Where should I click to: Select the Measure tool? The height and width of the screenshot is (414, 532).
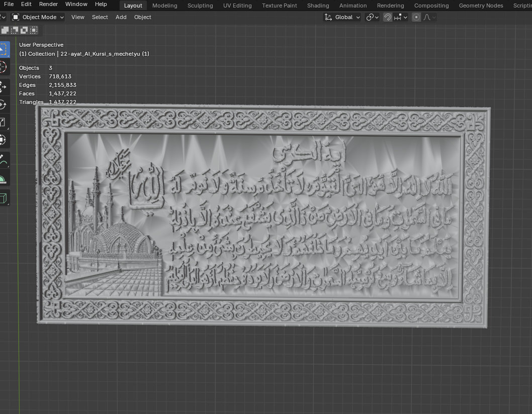[x=6, y=179]
